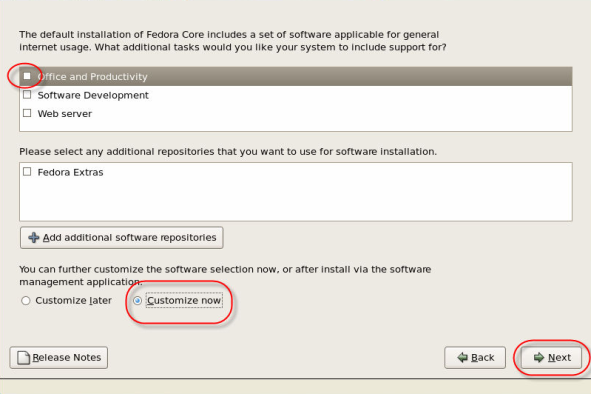Click the Office and Productivity row text
Screen dimensions: 591x394
(92, 77)
